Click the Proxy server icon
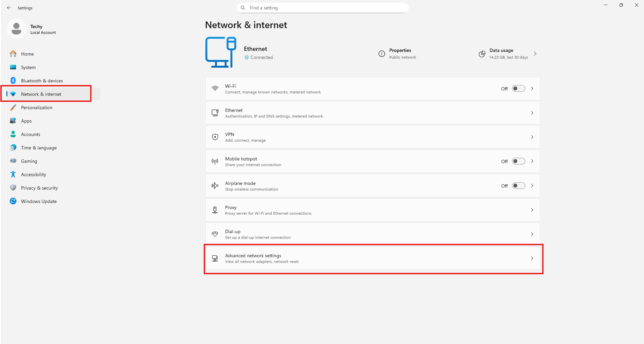This screenshot has width=644, height=344. (215, 210)
